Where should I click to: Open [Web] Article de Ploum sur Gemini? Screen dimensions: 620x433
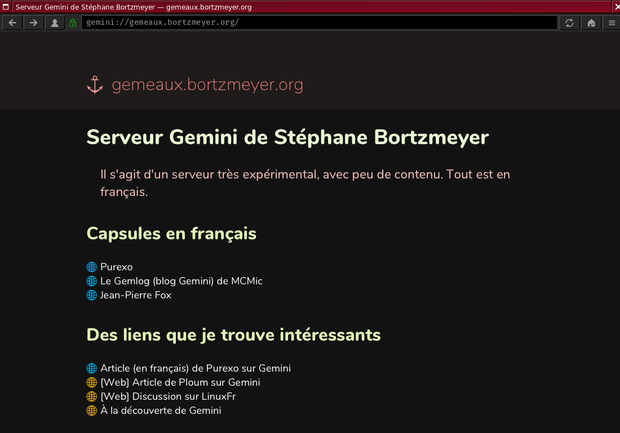point(180,382)
